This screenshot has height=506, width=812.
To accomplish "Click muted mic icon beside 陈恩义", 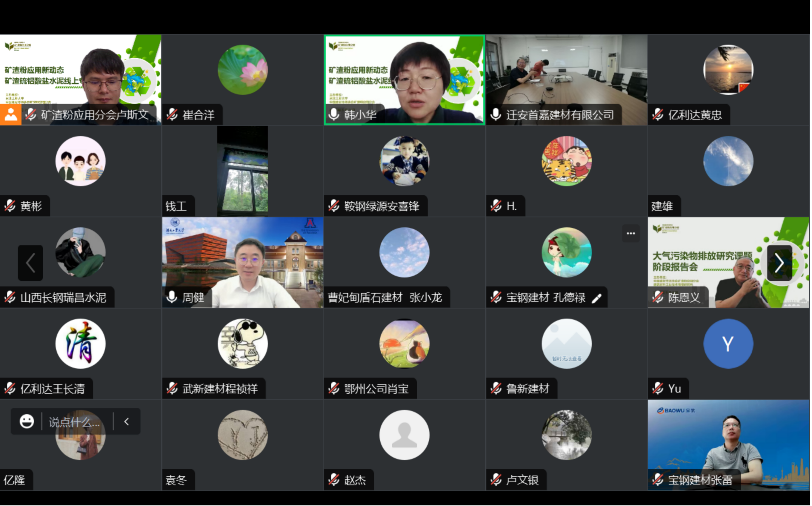I will [x=657, y=297].
